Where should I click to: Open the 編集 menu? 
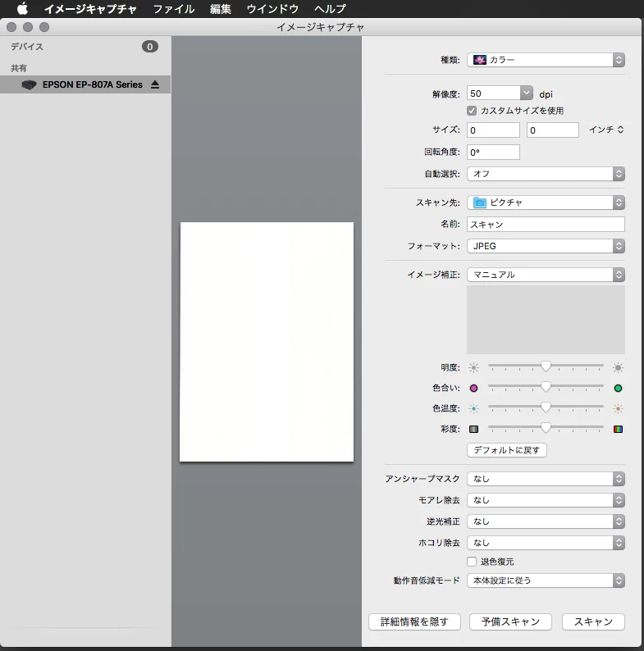click(x=220, y=9)
